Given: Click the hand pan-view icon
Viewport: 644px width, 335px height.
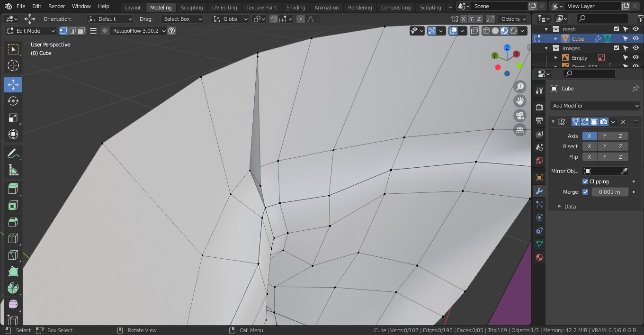Looking at the screenshot, I should (520, 101).
